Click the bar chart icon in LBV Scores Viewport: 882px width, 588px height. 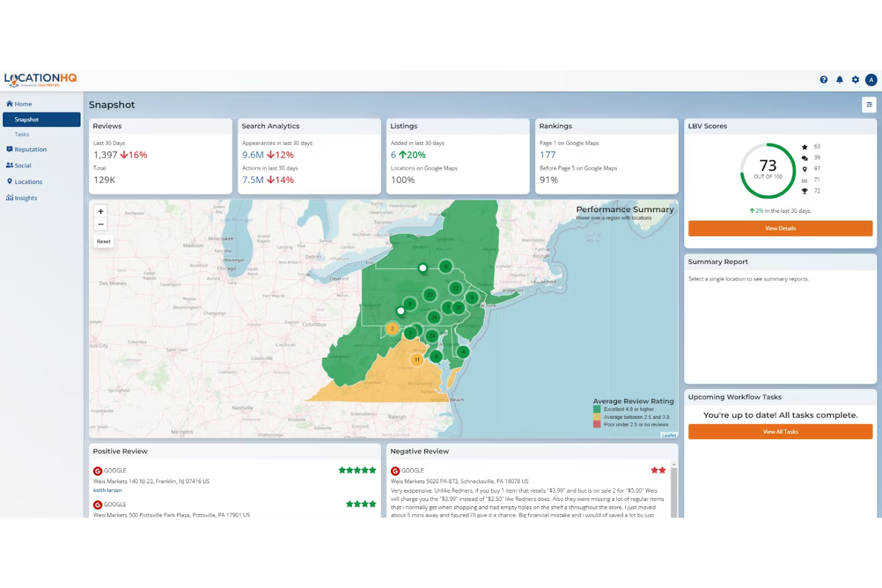tap(805, 180)
